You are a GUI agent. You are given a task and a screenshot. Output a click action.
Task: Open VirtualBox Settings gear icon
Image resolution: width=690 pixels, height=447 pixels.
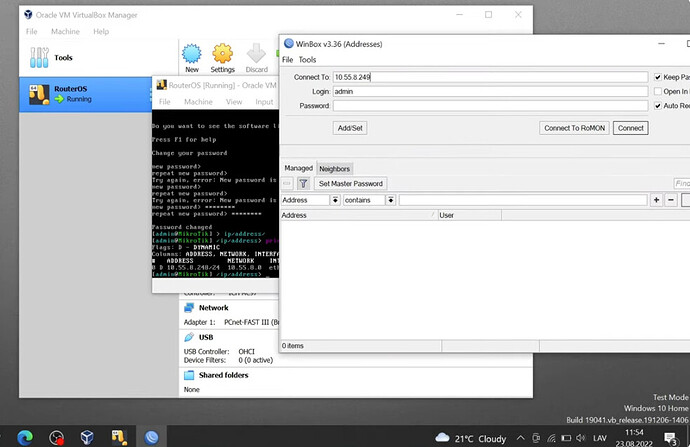[222, 54]
